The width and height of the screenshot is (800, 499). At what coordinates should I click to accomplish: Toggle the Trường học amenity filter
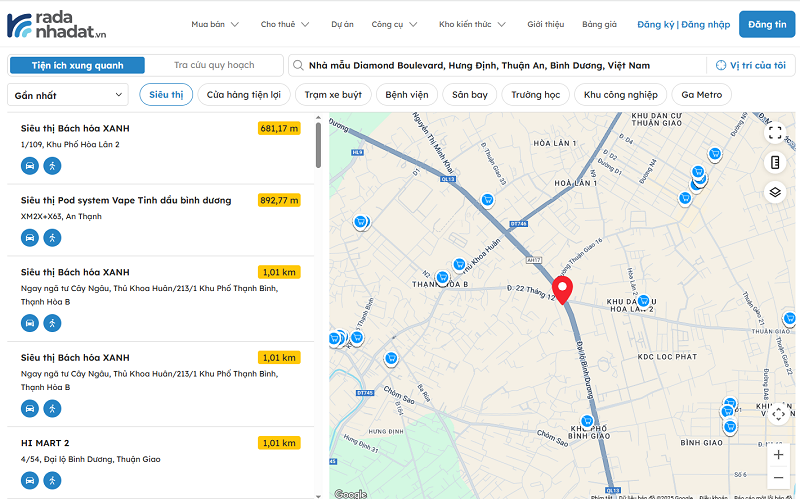tap(535, 95)
